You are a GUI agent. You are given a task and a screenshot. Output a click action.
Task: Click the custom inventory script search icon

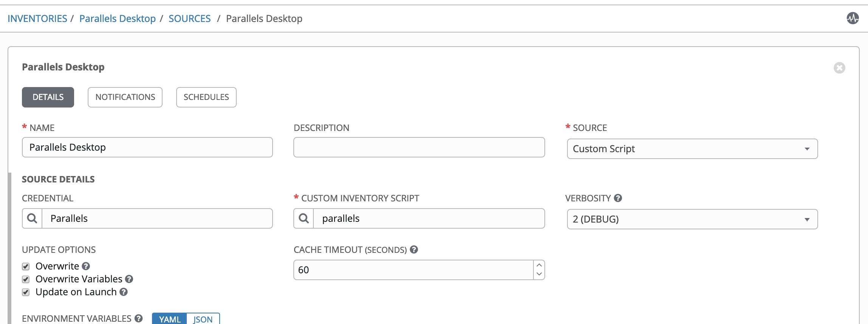pyautogui.click(x=304, y=218)
